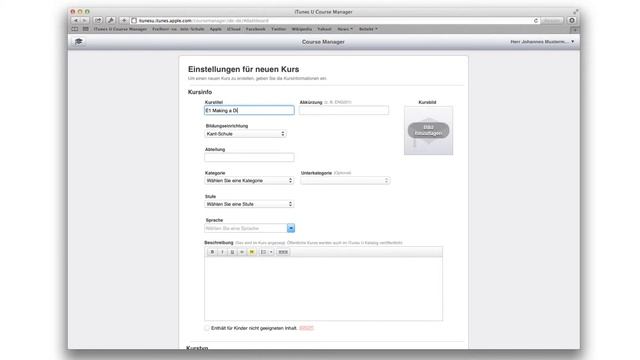Screen dimensions: 640x360
Task: Open the iCloud bookmark
Action: pos(234,29)
